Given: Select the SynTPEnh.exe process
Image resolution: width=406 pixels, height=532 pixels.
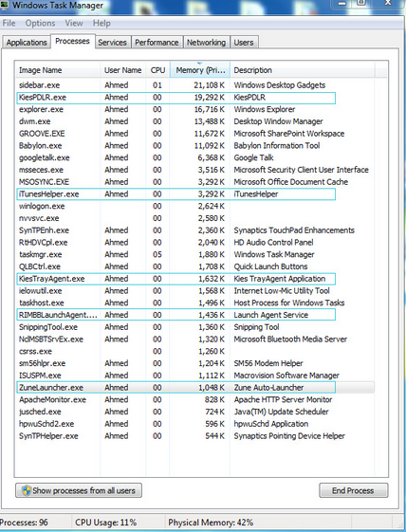Looking at the screenshot, I should click(194, 230).
